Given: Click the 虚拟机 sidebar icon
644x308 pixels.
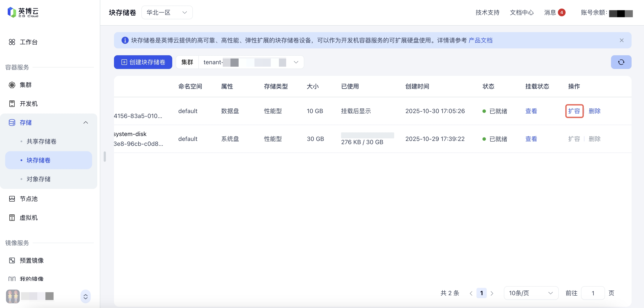Looking at the screenshot, I should click(12, 217).
